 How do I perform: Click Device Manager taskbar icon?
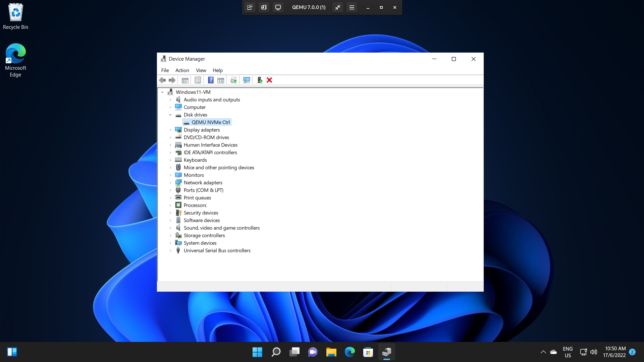(x=386, y=352)
